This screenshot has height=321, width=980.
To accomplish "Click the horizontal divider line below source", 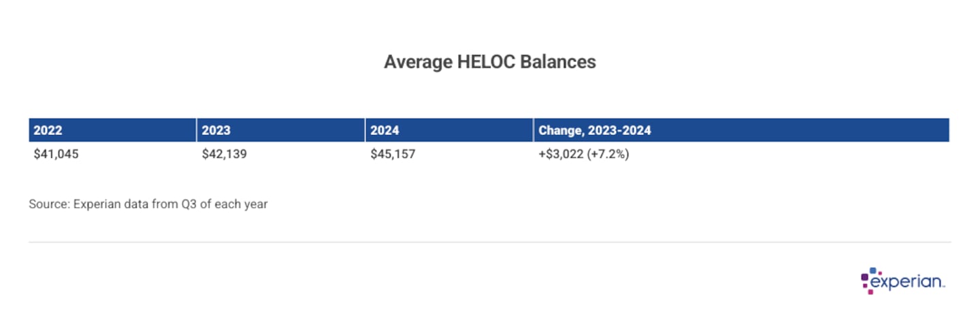I will point(489,242).
